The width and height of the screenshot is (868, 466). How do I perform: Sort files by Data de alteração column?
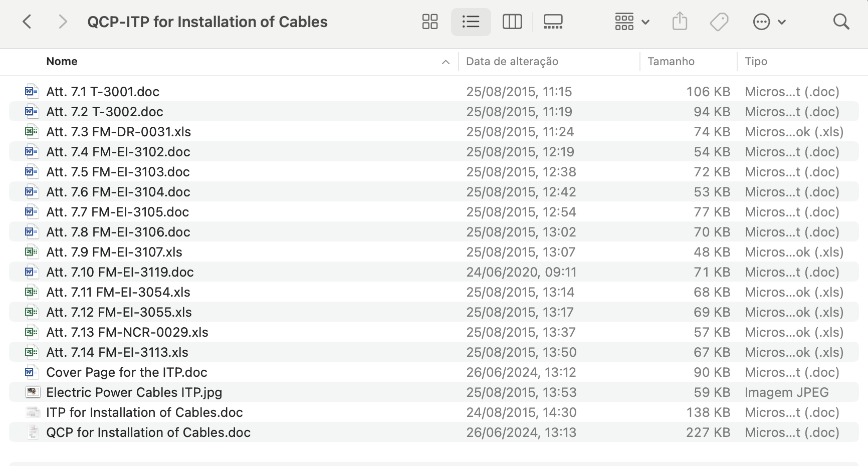(x=512, y=61)
